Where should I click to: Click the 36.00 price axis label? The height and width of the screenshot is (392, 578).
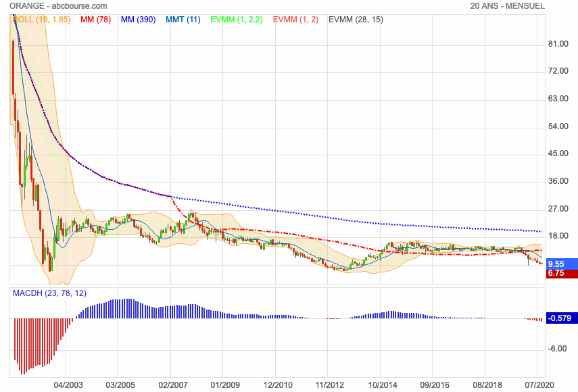click(x=558, y=181)
